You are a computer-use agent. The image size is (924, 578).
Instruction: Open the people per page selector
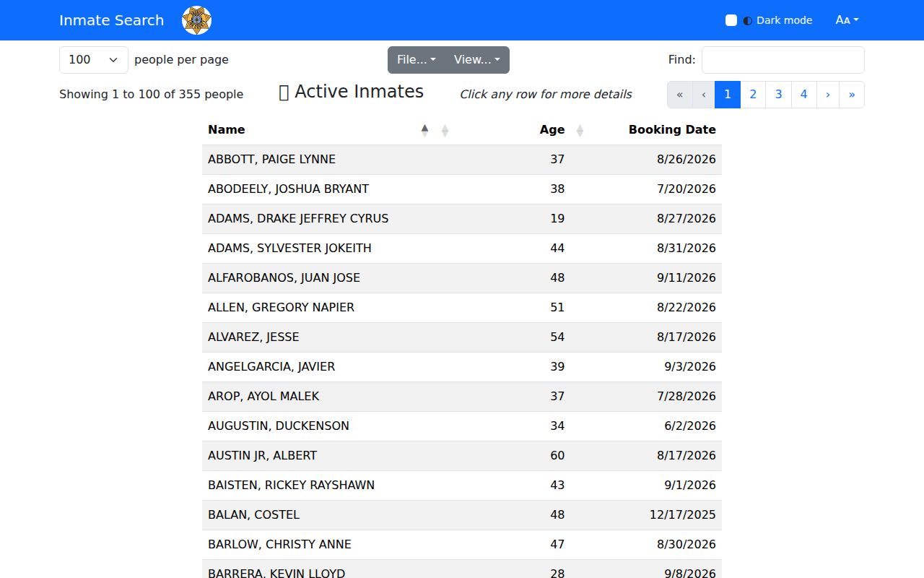coord(94,60)
